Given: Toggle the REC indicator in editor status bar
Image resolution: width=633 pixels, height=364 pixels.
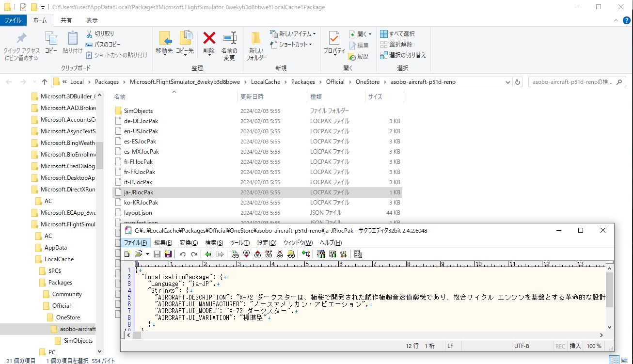Looking at the screenshot, I should point(560,346).
